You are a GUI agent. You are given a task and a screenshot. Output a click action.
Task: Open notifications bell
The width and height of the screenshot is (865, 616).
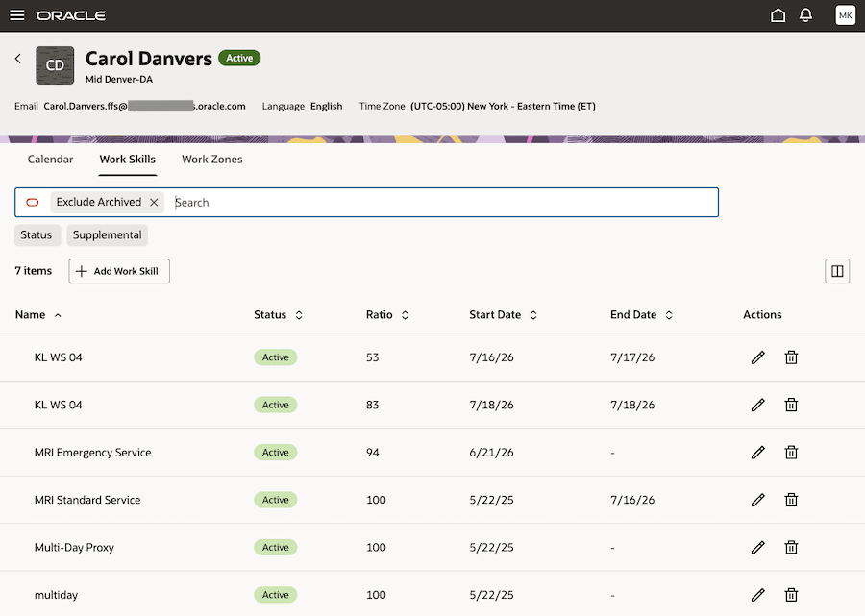pos(806,15)
